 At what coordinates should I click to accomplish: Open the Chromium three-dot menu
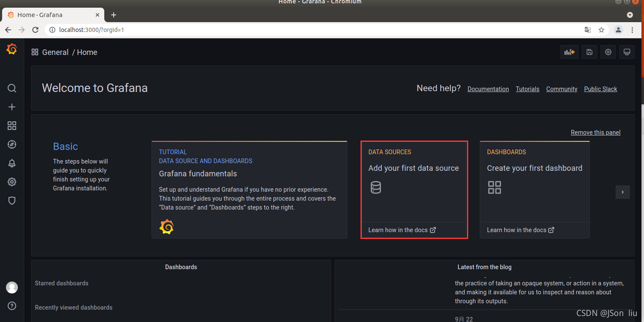[633, 30]
